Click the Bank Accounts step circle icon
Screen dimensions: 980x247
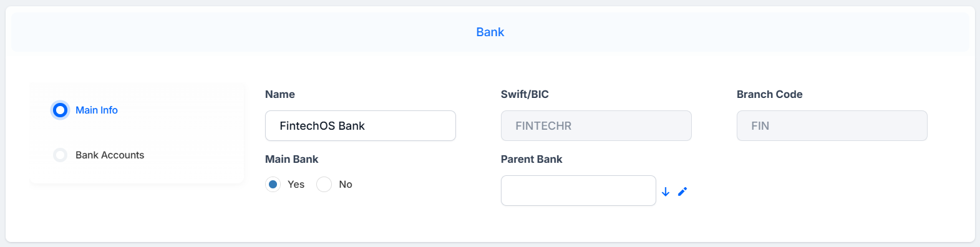coord(60,155)
